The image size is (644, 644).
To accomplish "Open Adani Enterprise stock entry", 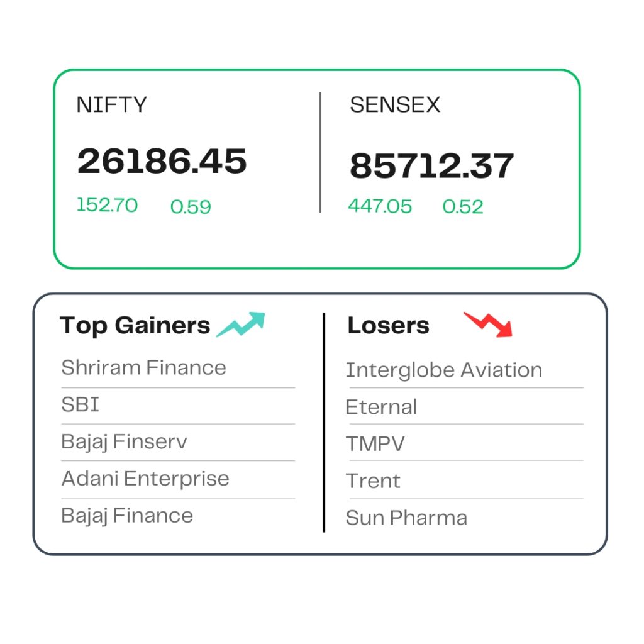I will [145, 479].
